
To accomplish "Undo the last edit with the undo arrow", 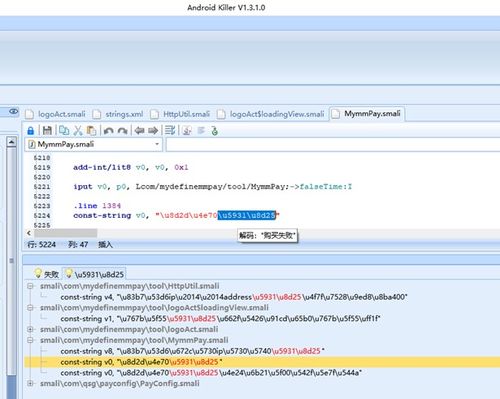I will pyautogui.click(x=108, y=131).
